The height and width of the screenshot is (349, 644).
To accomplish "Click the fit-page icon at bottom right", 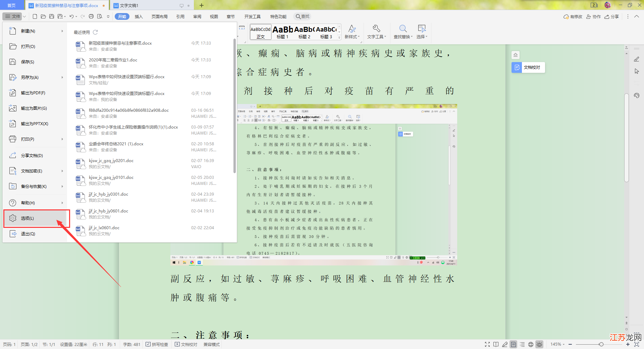I will point(637,344).
